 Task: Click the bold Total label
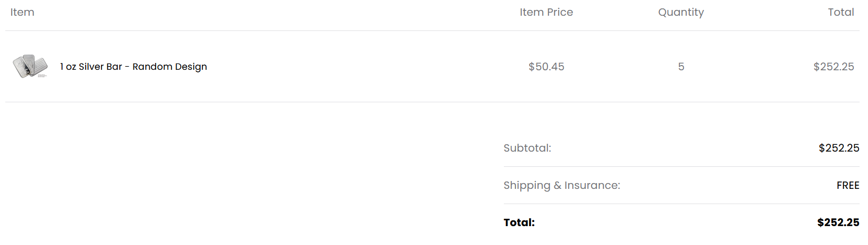click(519, 222)
